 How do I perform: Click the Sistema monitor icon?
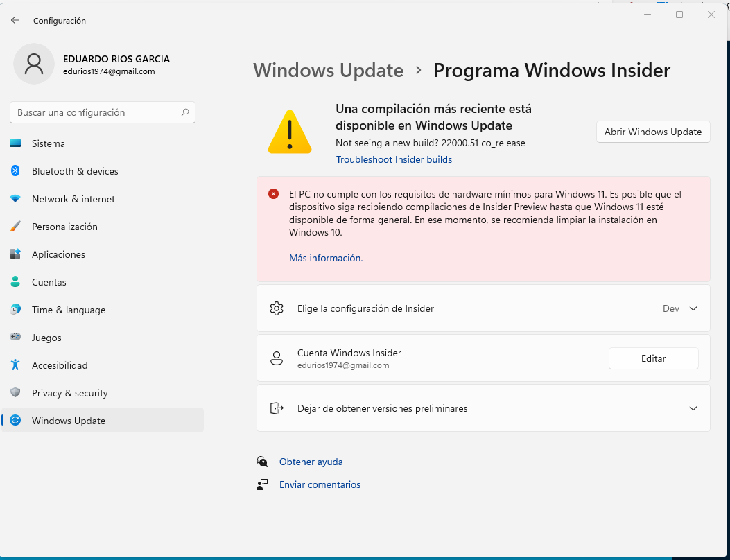coord(15,143)
